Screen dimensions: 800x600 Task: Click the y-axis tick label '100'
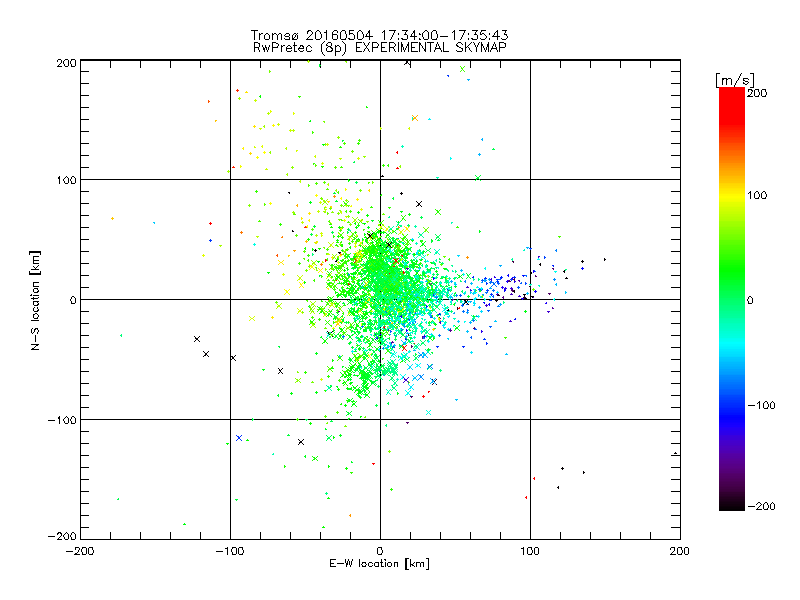point(67,181)
